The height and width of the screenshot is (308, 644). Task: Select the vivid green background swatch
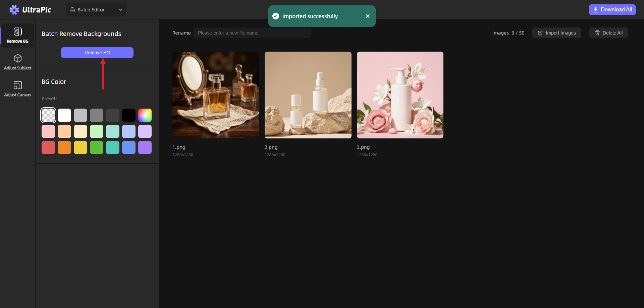pyautogui.click(x=97, y=147)
